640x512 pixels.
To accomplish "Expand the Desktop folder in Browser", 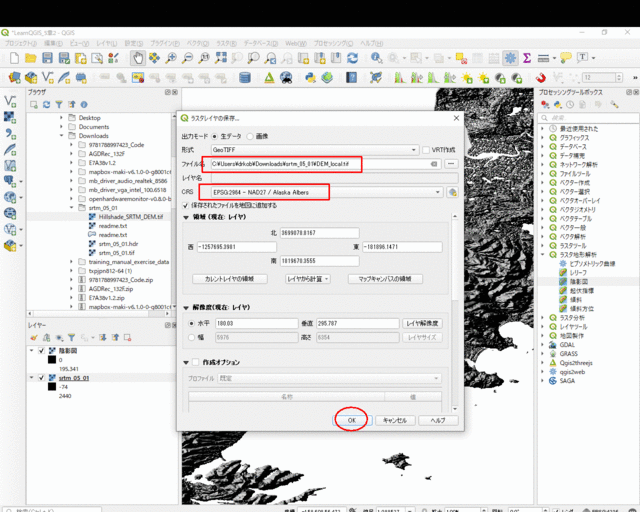I will click(x=62, y=118).
